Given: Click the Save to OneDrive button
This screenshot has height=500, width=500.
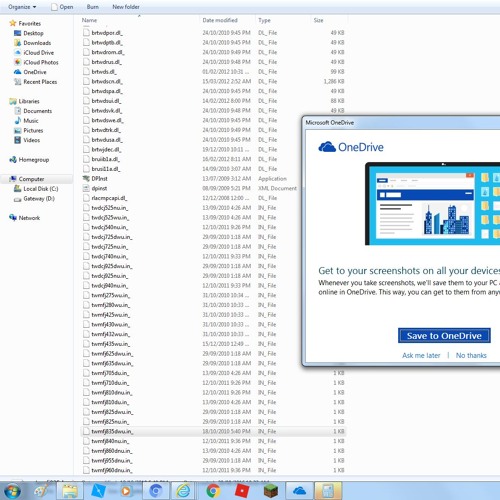Looking at the screenshot, I should tap(444, 336).
